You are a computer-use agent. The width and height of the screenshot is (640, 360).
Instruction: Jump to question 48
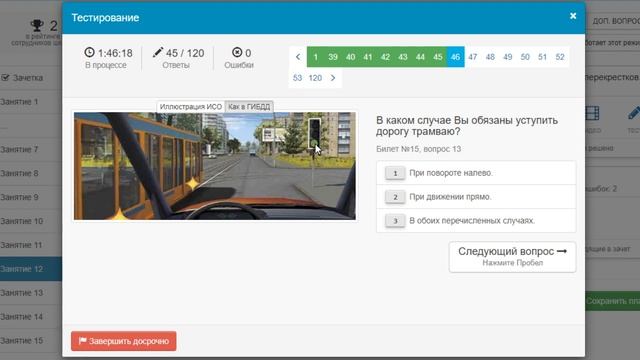(490, 57)
